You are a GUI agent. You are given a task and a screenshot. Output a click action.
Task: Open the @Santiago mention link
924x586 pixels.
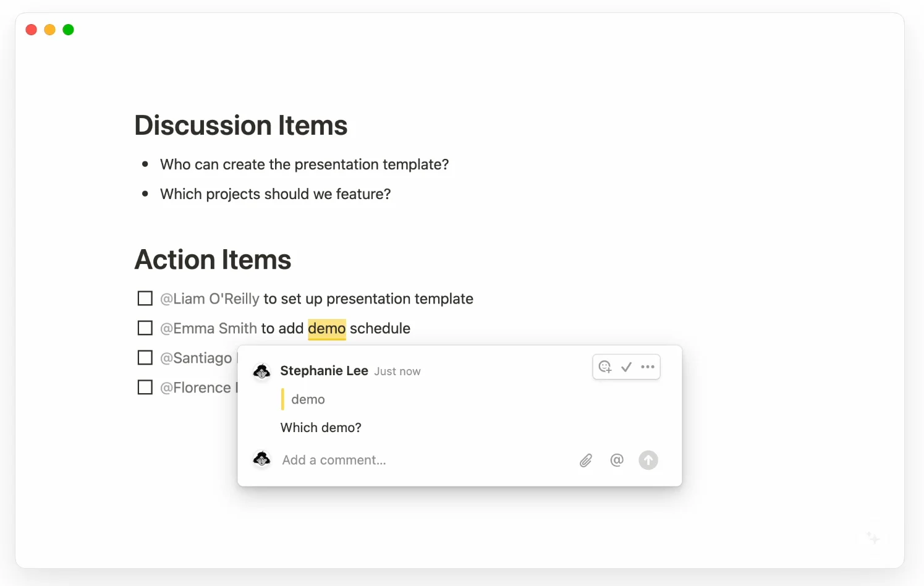click(x=196, y=359)
